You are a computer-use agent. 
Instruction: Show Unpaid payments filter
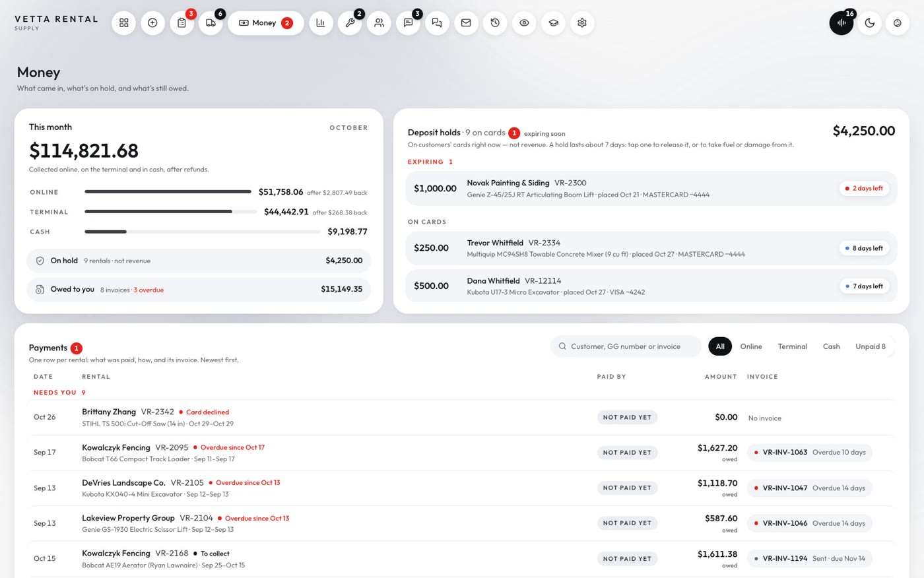[871, 346]
